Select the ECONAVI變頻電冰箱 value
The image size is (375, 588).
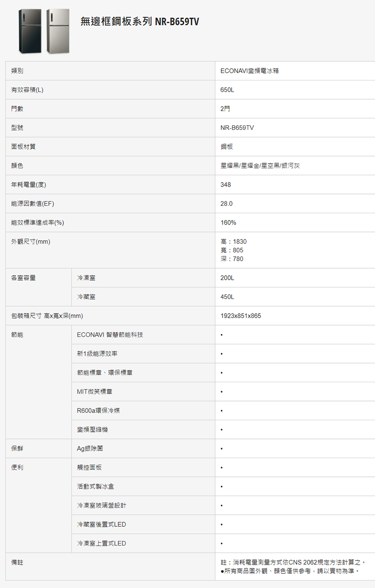tap(250, 71)
